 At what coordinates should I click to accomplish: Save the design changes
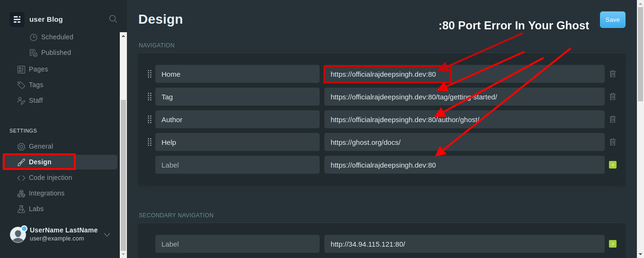pos(612,19)
